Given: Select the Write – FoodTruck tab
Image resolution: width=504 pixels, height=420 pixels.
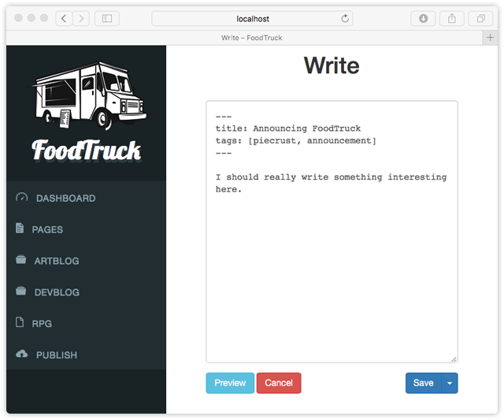Looking at the screenshot, I should pos(252,38).
